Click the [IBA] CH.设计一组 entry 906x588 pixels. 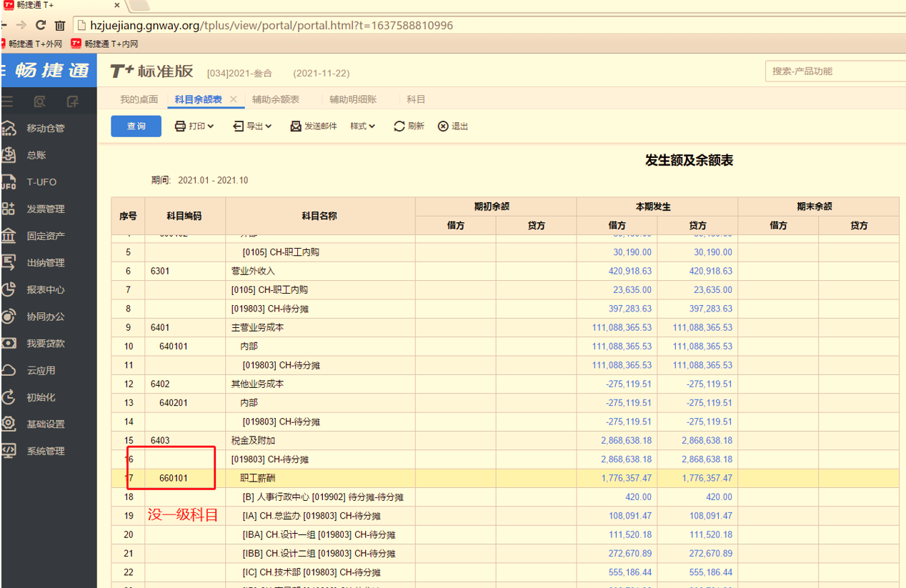(319, 534)
